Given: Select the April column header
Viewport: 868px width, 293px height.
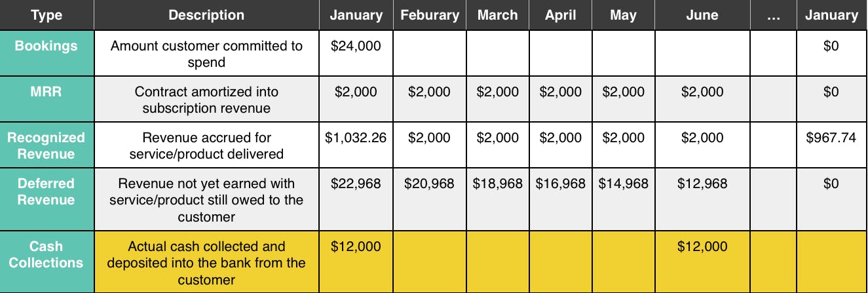Looking at the screenshot, I should [x=560, y=15].
